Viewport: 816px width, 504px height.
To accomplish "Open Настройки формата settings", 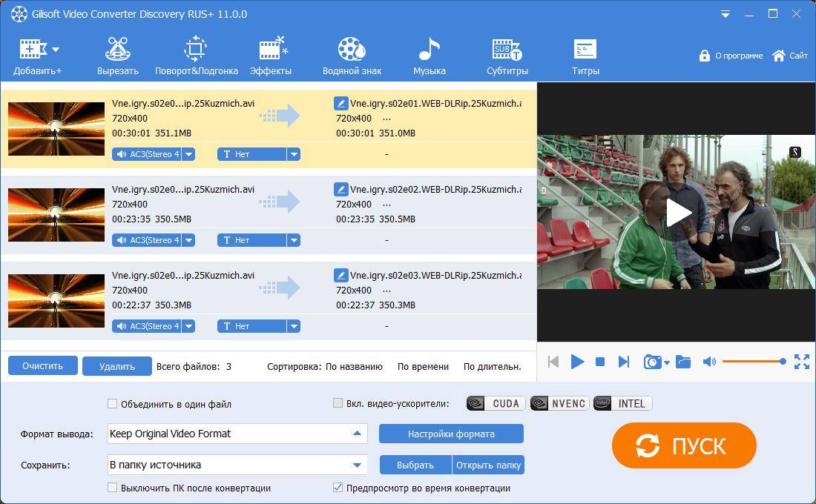I will tap(451, 434).
